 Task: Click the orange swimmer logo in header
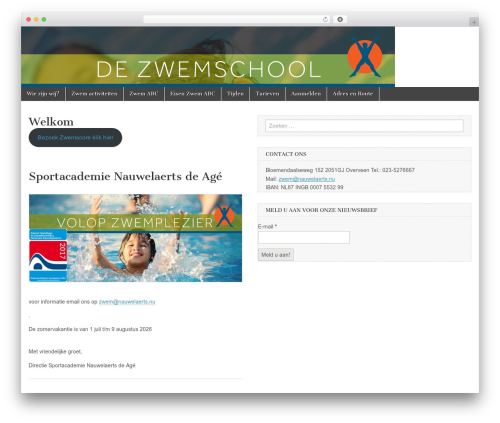point(365,57)
